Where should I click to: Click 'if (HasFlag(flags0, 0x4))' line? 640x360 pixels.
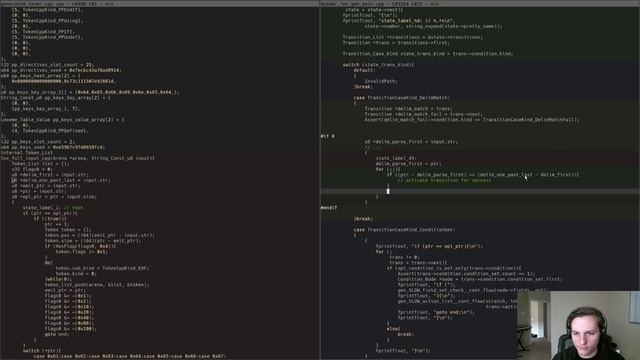[80, 246]
